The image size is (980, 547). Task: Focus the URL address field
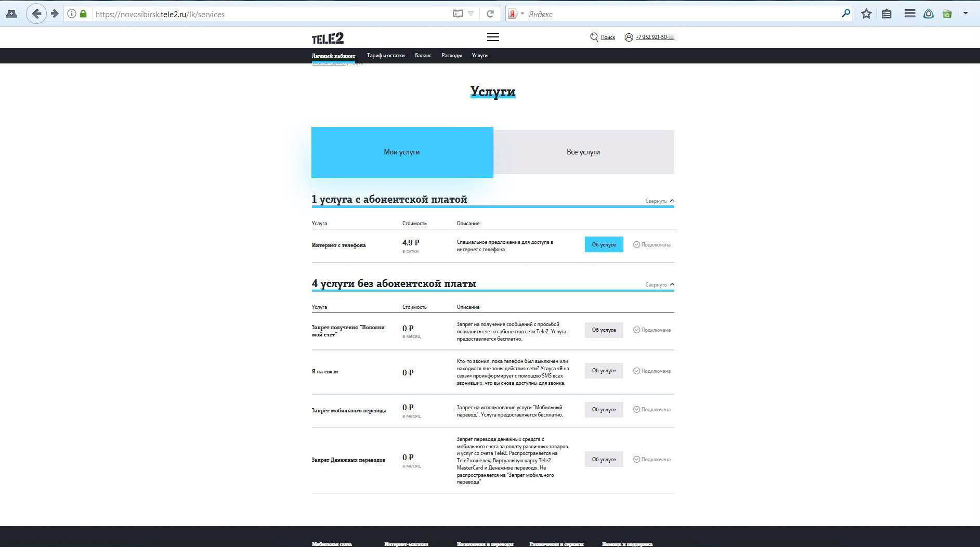click(x=270, y=14)
